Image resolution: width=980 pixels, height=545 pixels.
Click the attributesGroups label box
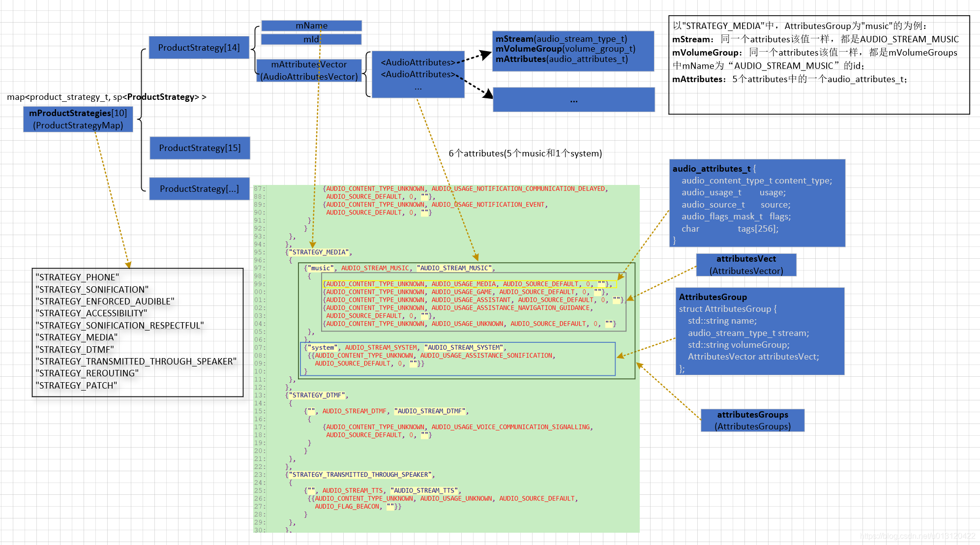pos(752,421)
